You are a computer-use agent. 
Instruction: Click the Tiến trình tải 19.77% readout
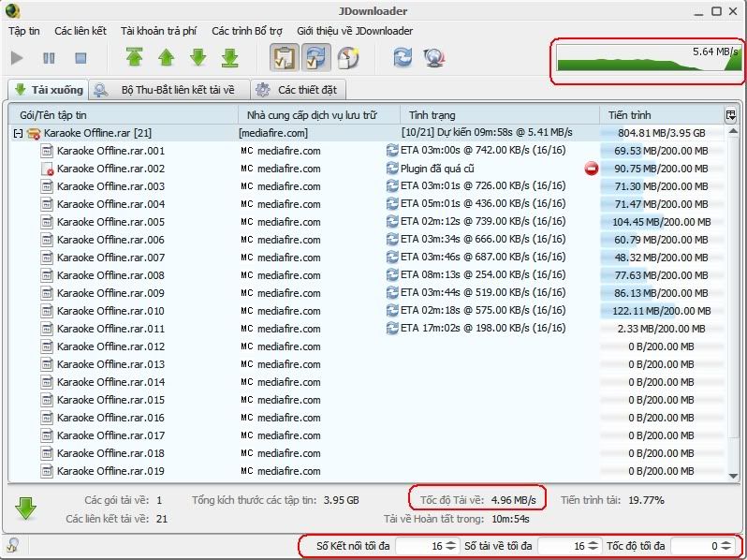pos(612,500)
